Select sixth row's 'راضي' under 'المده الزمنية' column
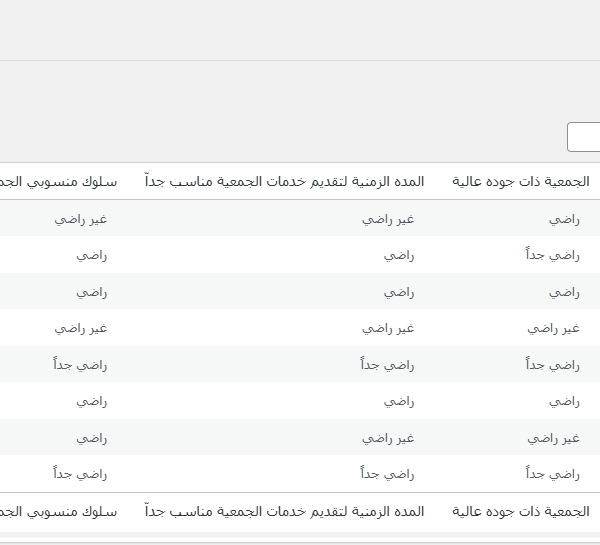The height and width of the screenshot is (545, 600). tap(399, 402)
